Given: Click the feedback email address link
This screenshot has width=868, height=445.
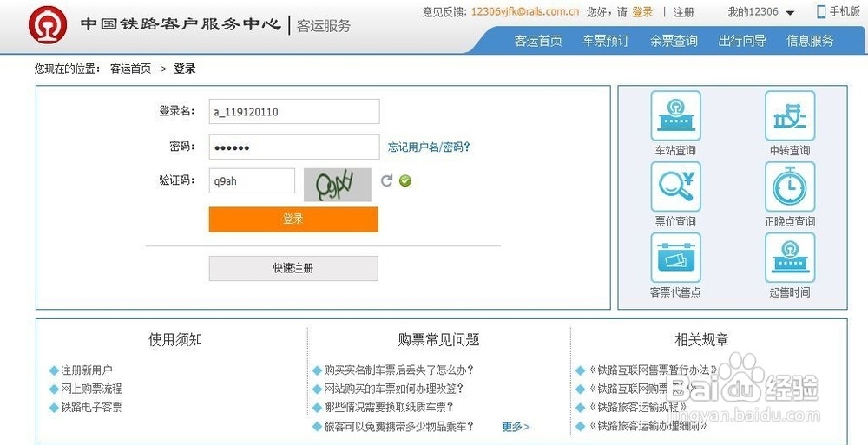Looking at the screenshot, I should pos(525,11).
